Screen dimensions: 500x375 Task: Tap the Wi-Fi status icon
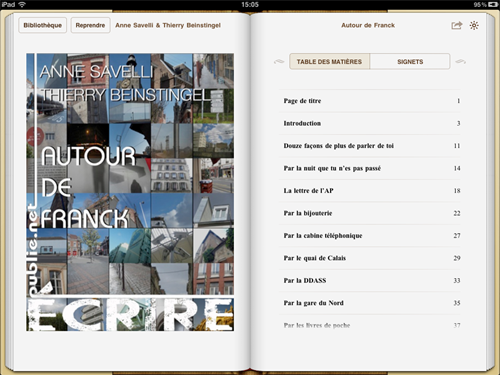[x=22, y=4]
